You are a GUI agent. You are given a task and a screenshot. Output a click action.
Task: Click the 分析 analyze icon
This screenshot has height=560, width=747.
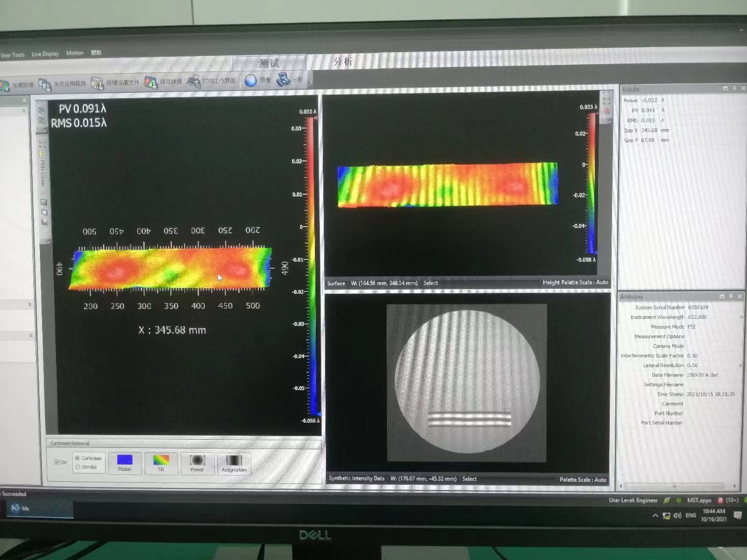click(283, 80)
